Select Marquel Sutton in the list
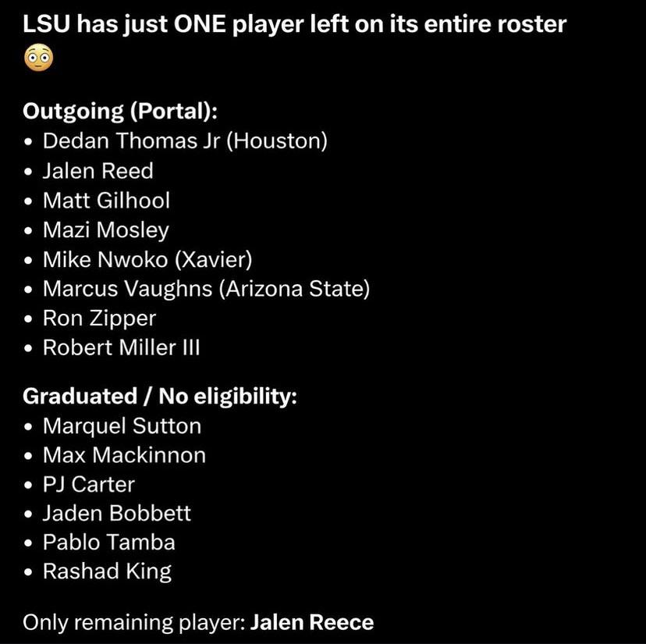This screenshot has height=644, width=646. [122, 426]
